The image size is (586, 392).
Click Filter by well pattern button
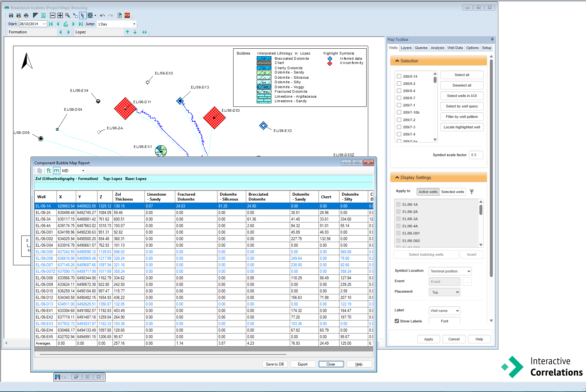pyautogui.click(x=462, y=117)
